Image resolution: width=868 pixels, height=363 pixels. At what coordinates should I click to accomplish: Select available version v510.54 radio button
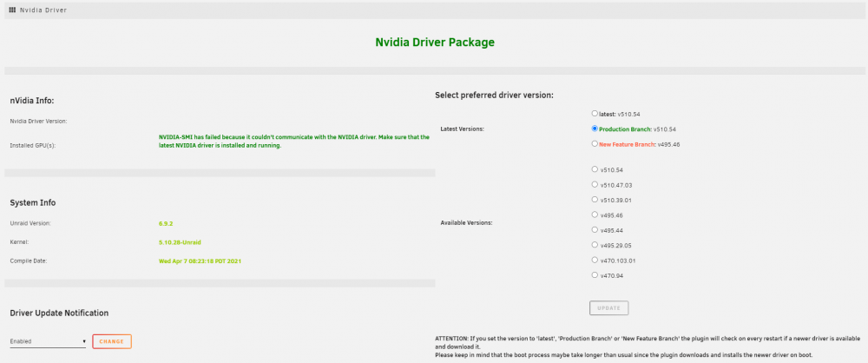[x=595, y=169]
